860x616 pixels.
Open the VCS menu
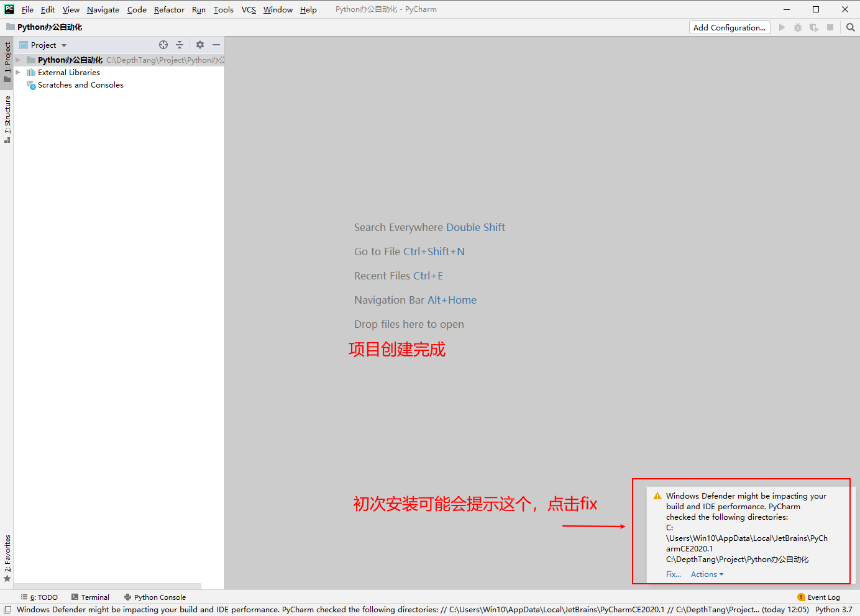[x=249, y=9]
